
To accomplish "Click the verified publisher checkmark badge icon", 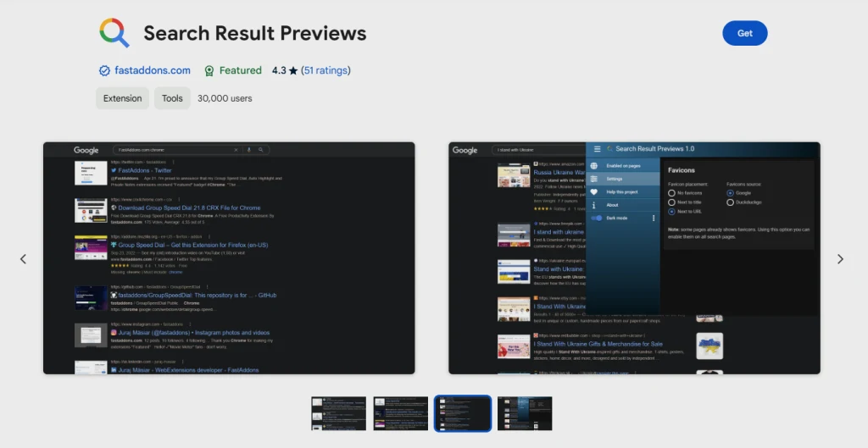I will (x=104, y=71).
